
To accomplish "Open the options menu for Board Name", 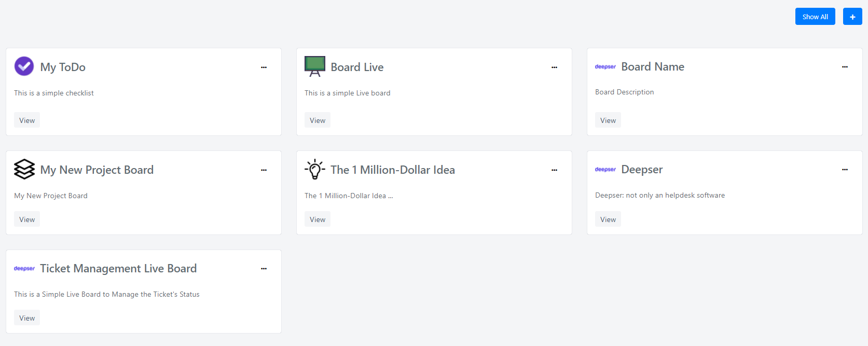I will click(845, 67).
